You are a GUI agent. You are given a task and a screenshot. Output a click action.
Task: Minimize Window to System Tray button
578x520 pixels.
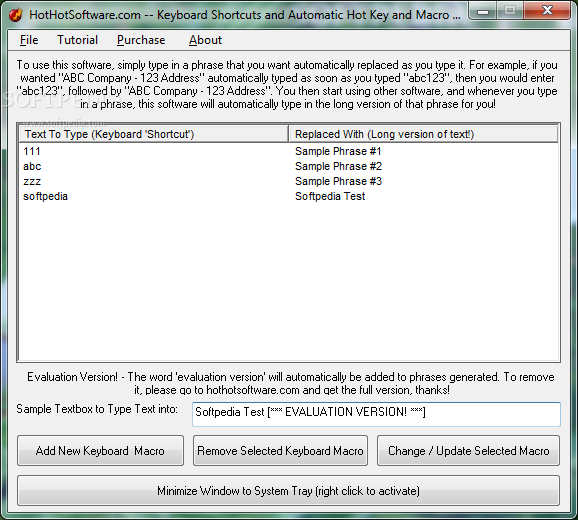point(288,491)
